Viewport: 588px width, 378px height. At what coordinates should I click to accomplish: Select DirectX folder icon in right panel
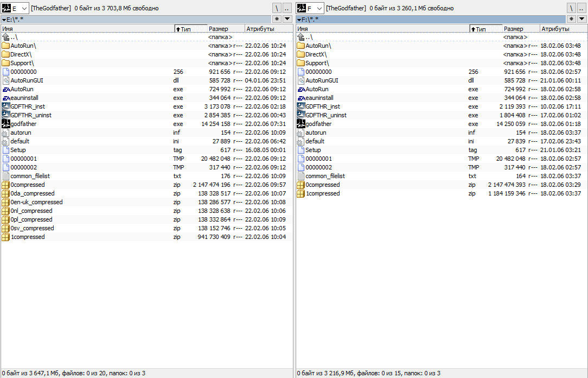[301, 54]
